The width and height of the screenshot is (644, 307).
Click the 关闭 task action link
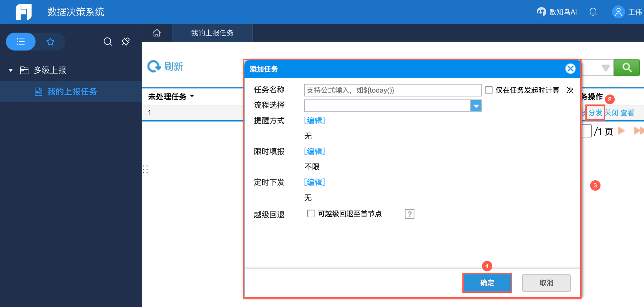point(611,113)
